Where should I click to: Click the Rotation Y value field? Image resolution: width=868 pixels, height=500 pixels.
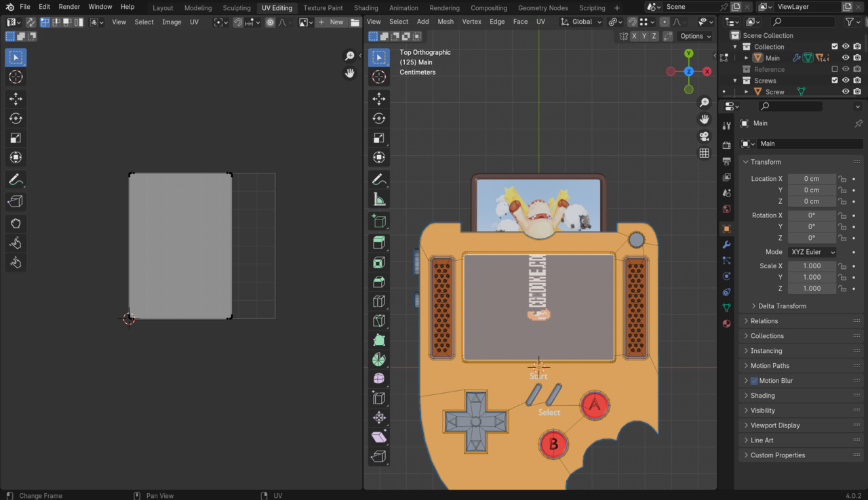click(811, 227)
